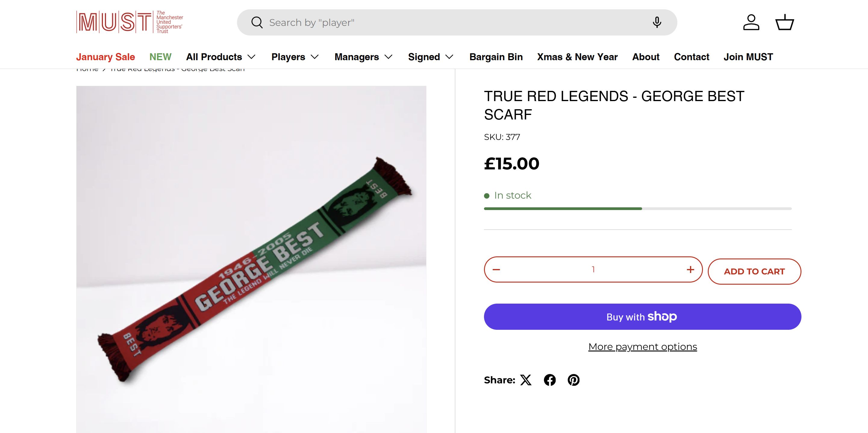Open the shopping basket icon
The height and width of the screenshot is (433, 868).
coord(785,23)
